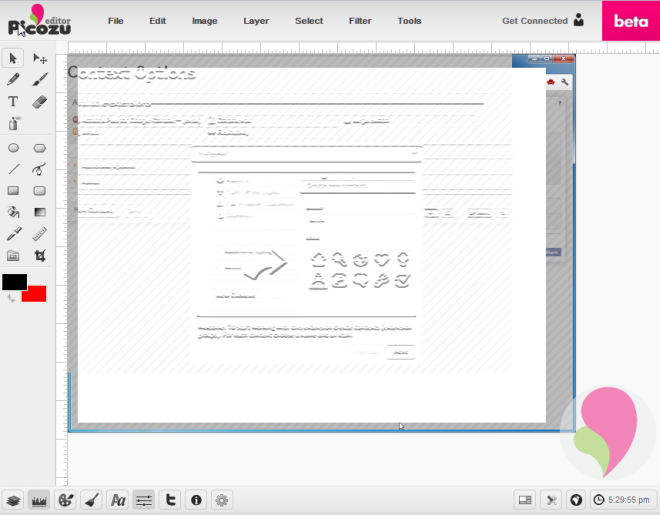Toggle the sliders options panel button
This screenshot has height=515, width=660.
click(x=144, y=500)
